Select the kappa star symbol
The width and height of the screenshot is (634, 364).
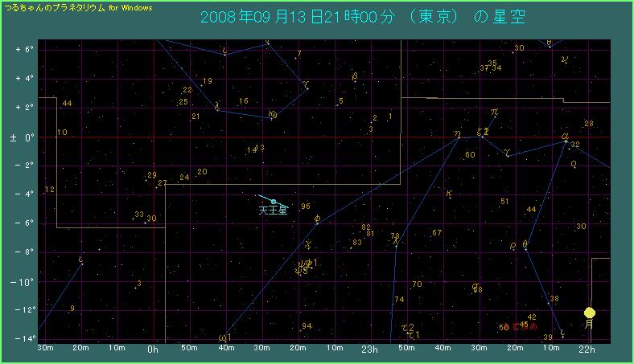click(448, 194)
